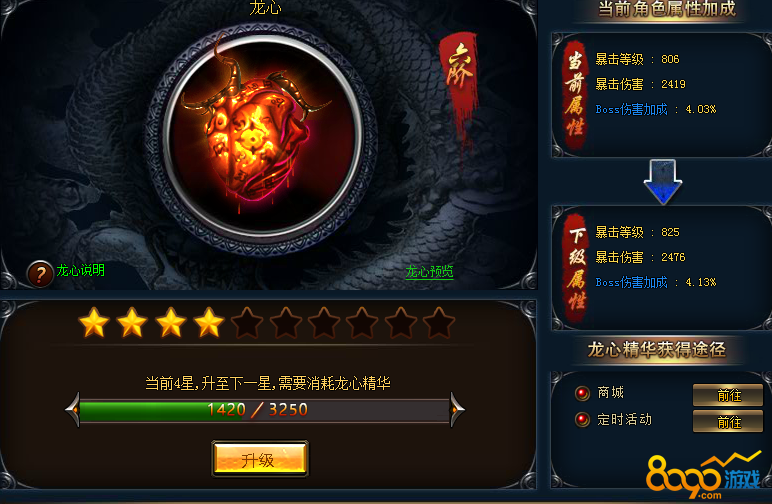
Task: Click the 8090 游戏 logo
Action: pyautogui.click(x=704, y=477)
